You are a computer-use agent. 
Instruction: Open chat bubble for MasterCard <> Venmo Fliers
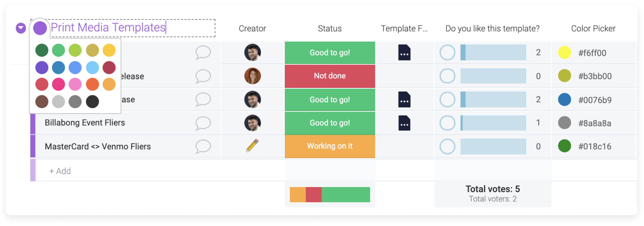point(203,147)
